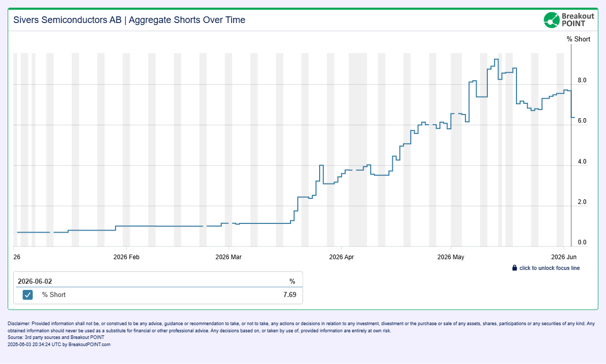Image resolution: width=606 pixels, height=364 pixels.
Task: Click the Source: 3rd party sources line
Action: click(x=56, y=337)
